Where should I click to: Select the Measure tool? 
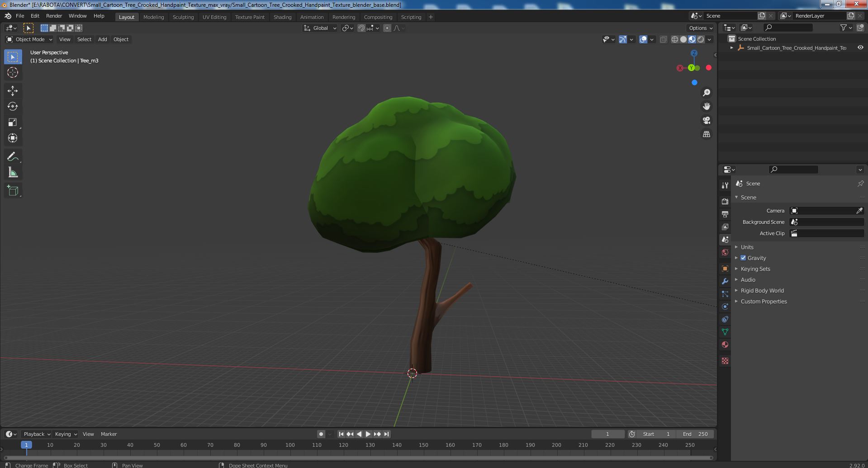click(13, 173)
